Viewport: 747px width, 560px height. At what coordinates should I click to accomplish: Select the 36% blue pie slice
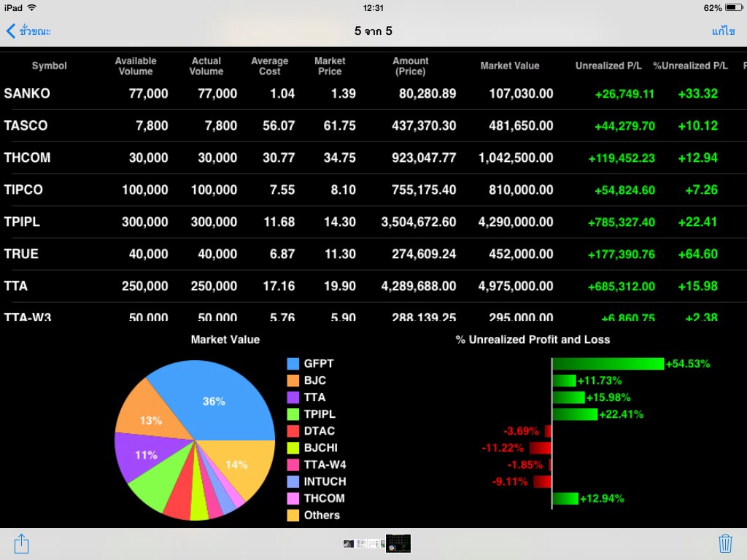pos(214,400)
